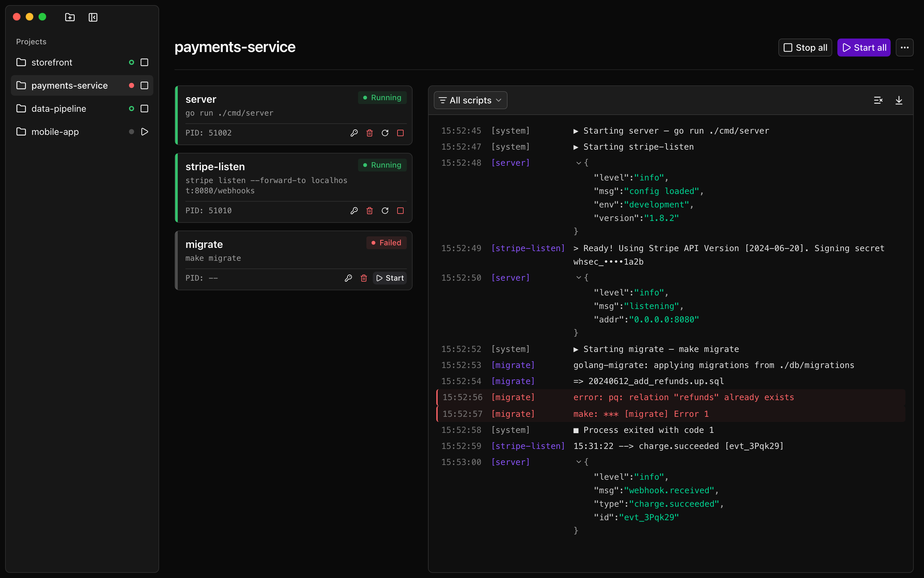Collapse the 15:53:00 server JSON log

(579, 462)
